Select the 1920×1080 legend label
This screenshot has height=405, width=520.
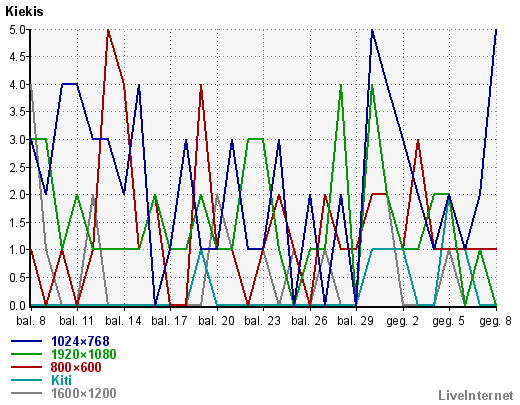point(84,354)
